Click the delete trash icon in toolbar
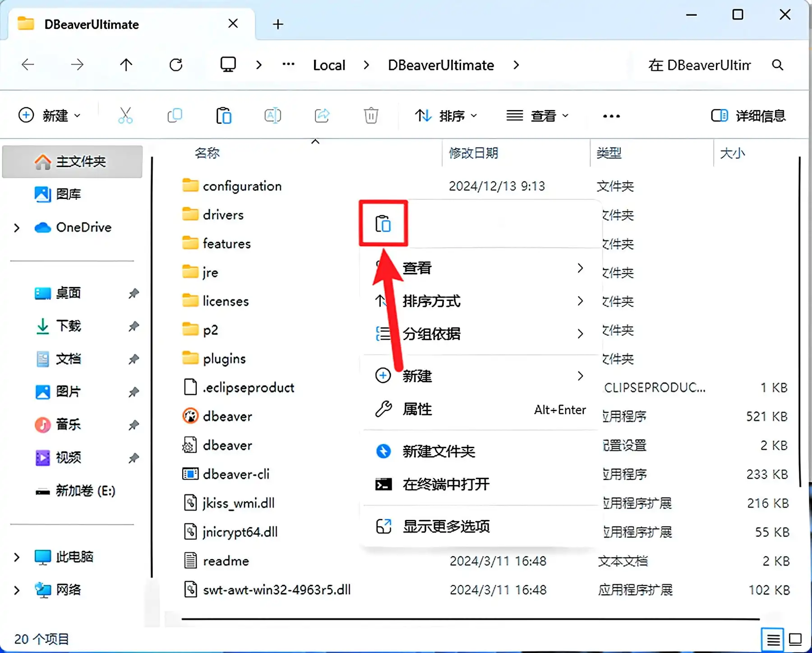Screen dimensions: 812x653 coord(371,116)
